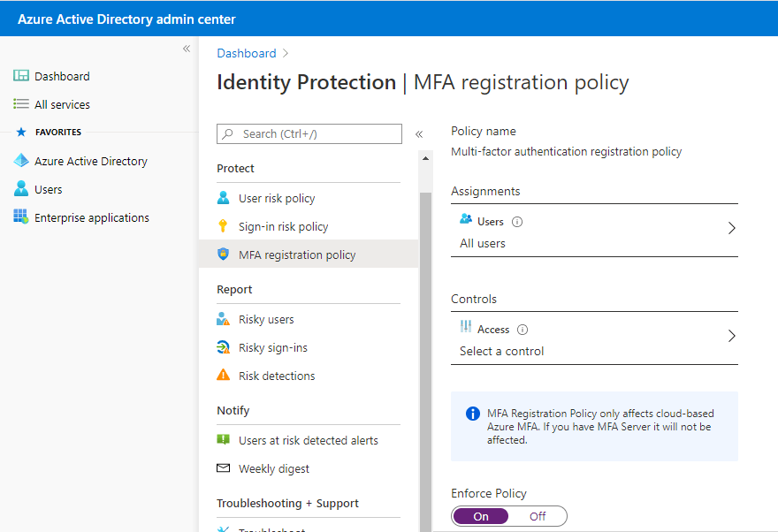Click the Azure Active Directory diamond icon
Image resolution: width=778 pixels, height=532 pixels.
pyautogui.click(x=21, y=160)
